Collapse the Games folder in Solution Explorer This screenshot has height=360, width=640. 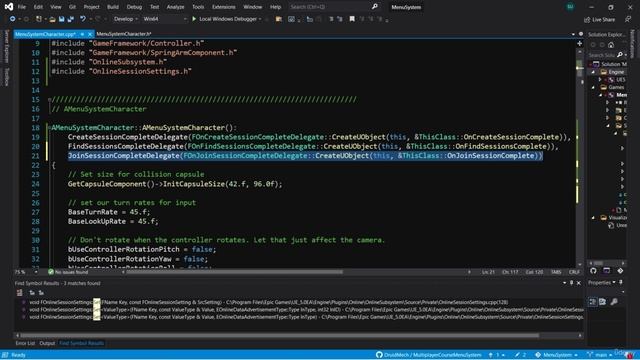coord(593,87)
